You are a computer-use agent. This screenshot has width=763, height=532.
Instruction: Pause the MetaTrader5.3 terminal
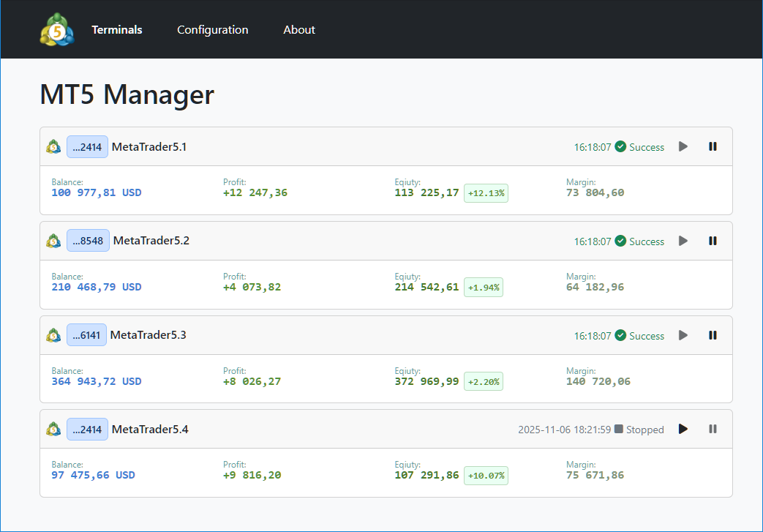pyautogui.click(x=713, y=335)
